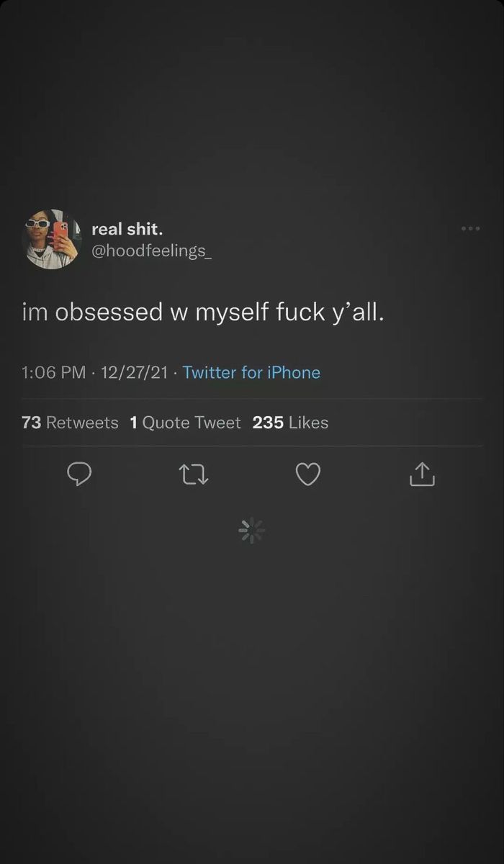Screen dimensions: 504x864
Task: Open the share sheet icon
Action: click(x=423, y=474)
